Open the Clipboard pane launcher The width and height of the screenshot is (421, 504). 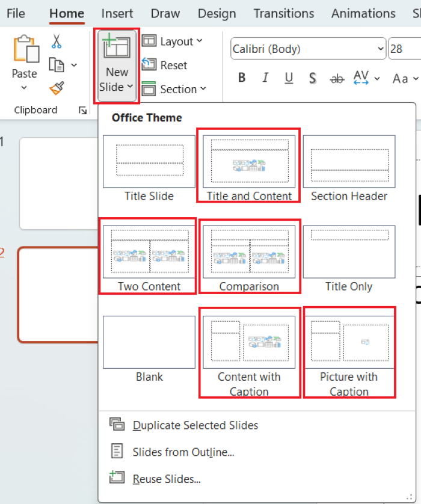coord(82,111)
